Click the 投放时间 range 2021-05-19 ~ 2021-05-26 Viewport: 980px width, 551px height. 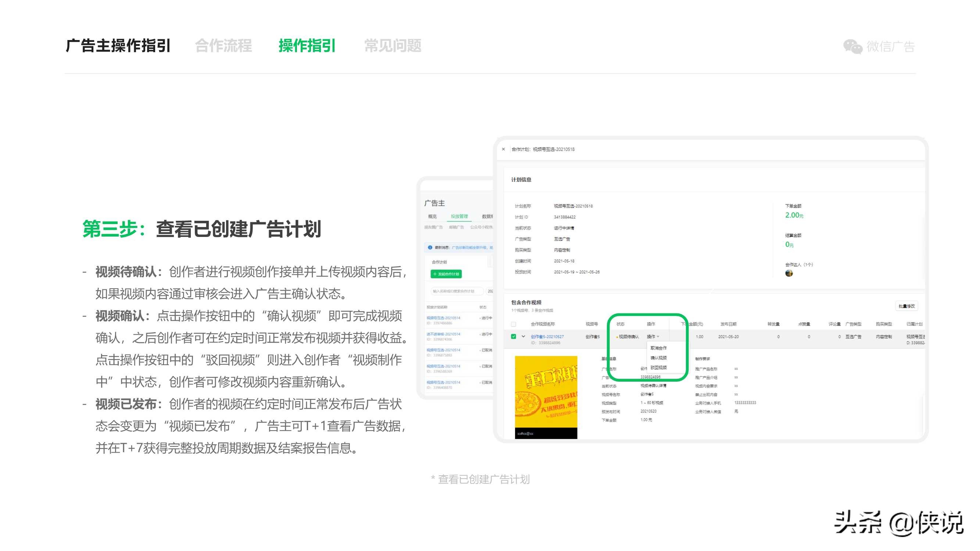577,272
